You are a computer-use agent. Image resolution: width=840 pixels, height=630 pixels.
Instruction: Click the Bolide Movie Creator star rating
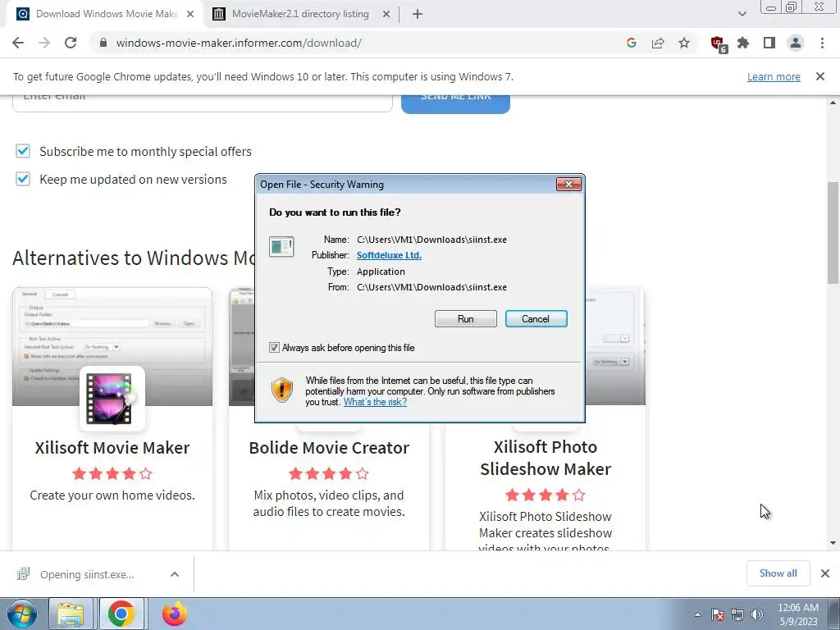pos(329,473)
